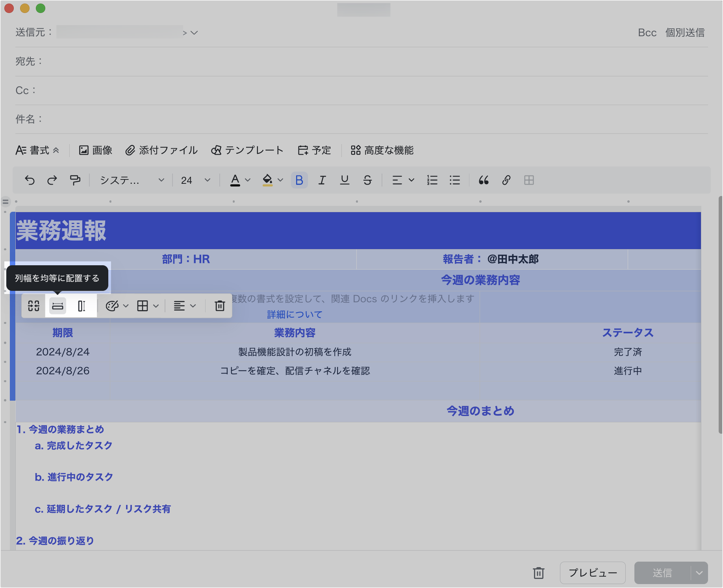
Task: Click the Cc input field
Action: tap(361, 91)
